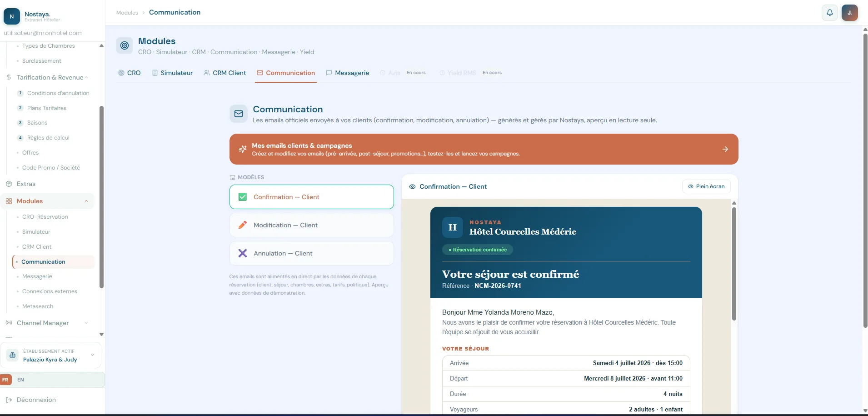Open Saisons in sidebar
The height and width of the screenshot is (416, 868).
click(37, 123)
